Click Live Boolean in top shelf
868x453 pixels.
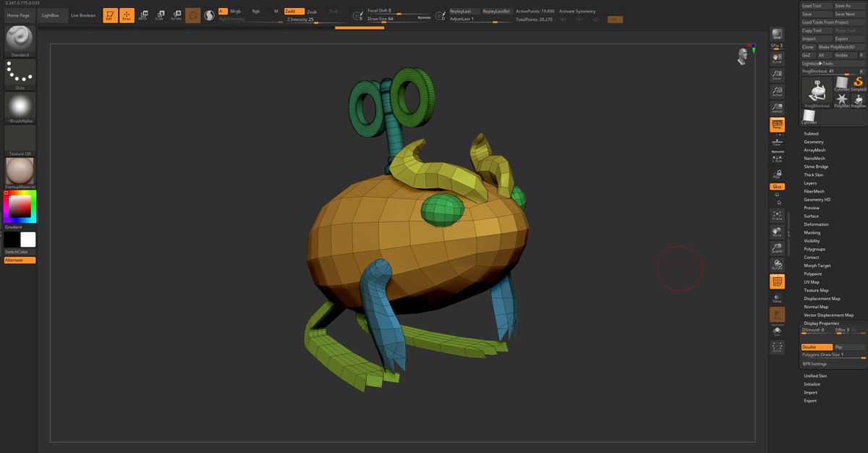(82, 15)
